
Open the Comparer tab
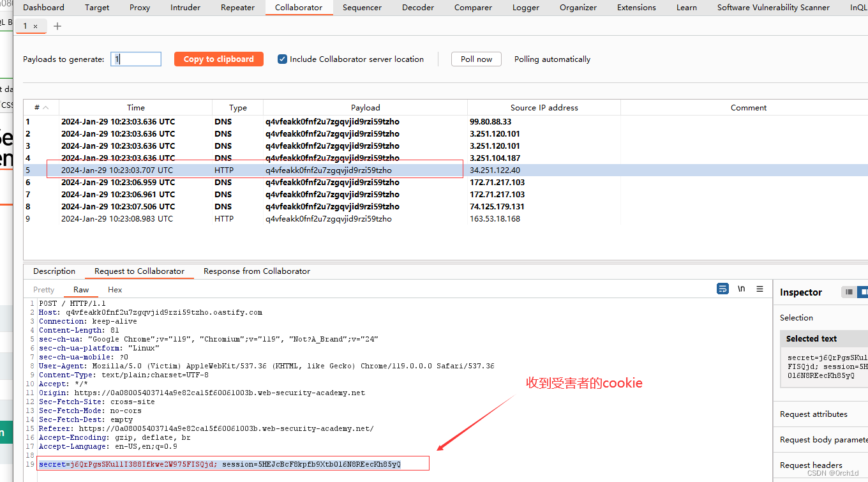pos(473,8)
